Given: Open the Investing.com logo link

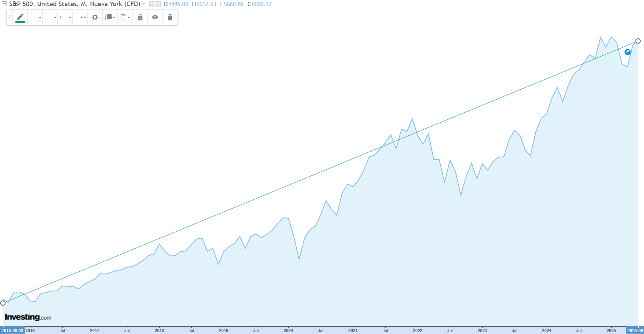Looking at the screenshot, I should [28, 317].
